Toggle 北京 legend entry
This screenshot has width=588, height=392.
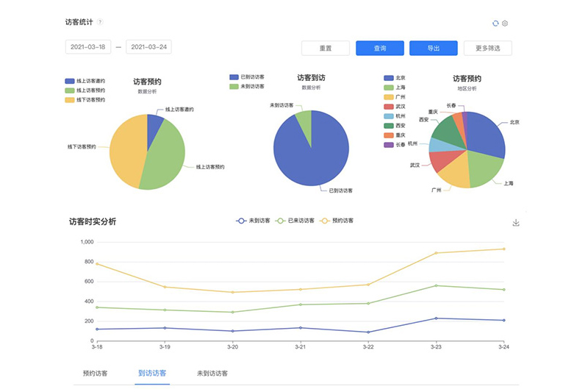pos(395,78)
